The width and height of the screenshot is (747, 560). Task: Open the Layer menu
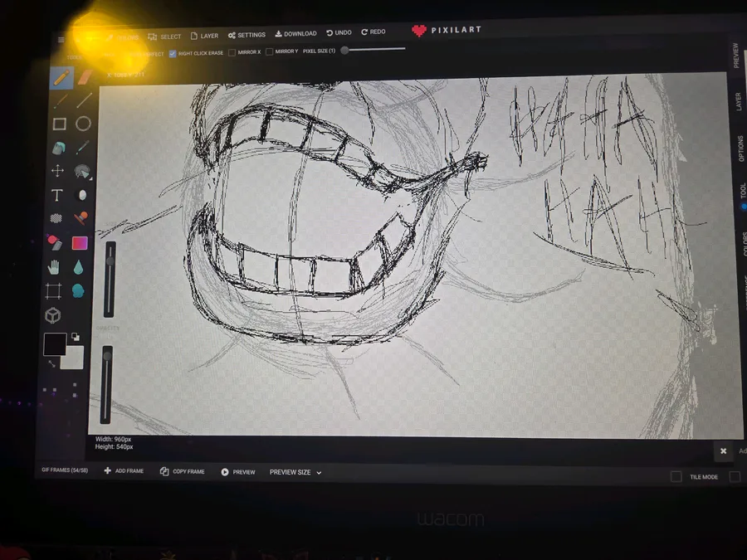[x=204, y=36]
